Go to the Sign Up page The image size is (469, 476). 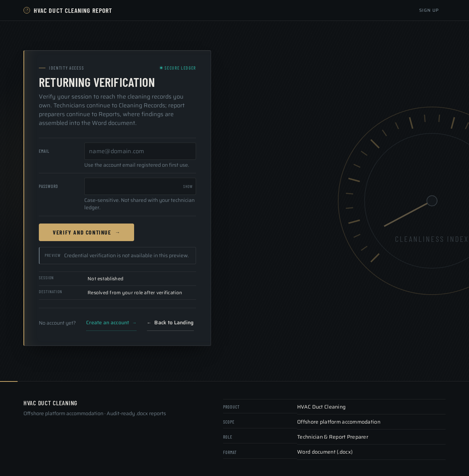[x=429, y=10]
